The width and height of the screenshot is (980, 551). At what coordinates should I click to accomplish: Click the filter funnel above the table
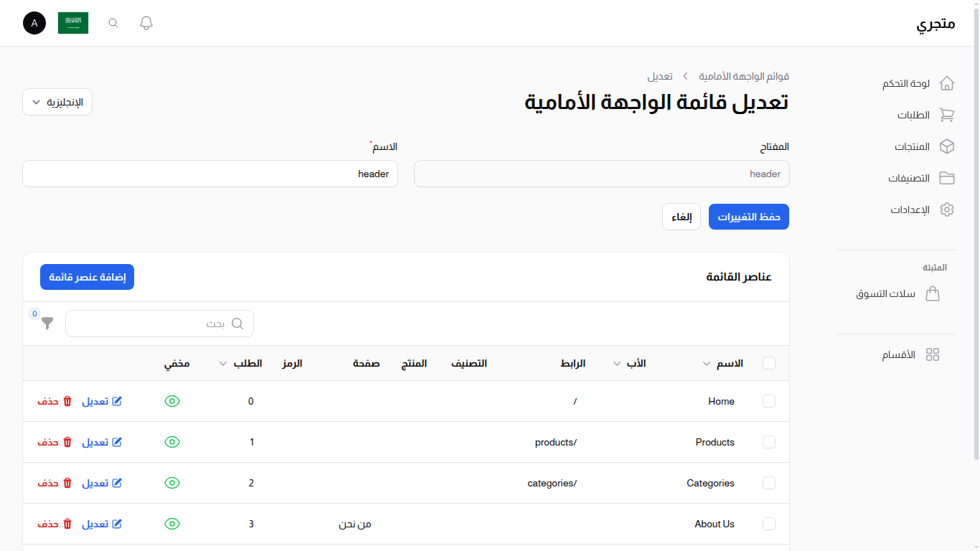[47, 324]
